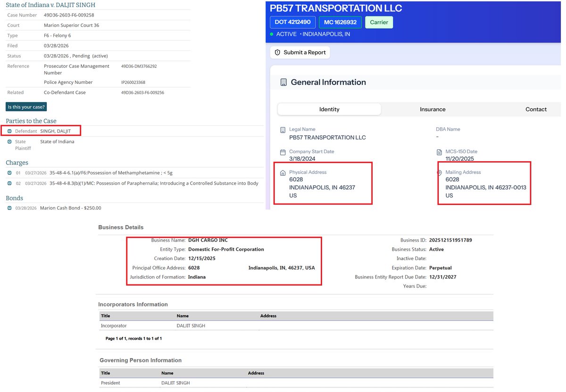The height and width of the screenshot is (392, 566).
Task: Click the Report Due Date 12/31/2027
Action: [x=442, y=277]
